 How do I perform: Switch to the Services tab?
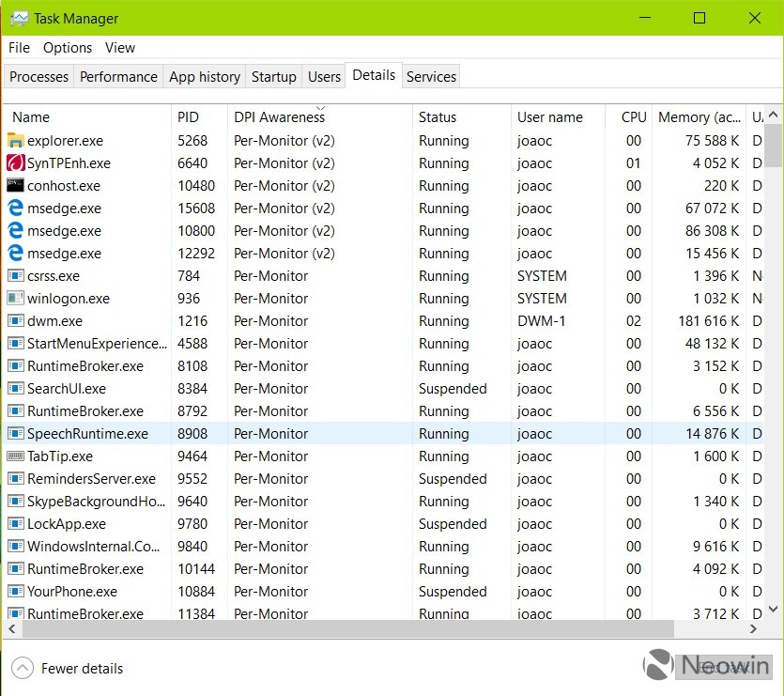click(x=431, y=77)
